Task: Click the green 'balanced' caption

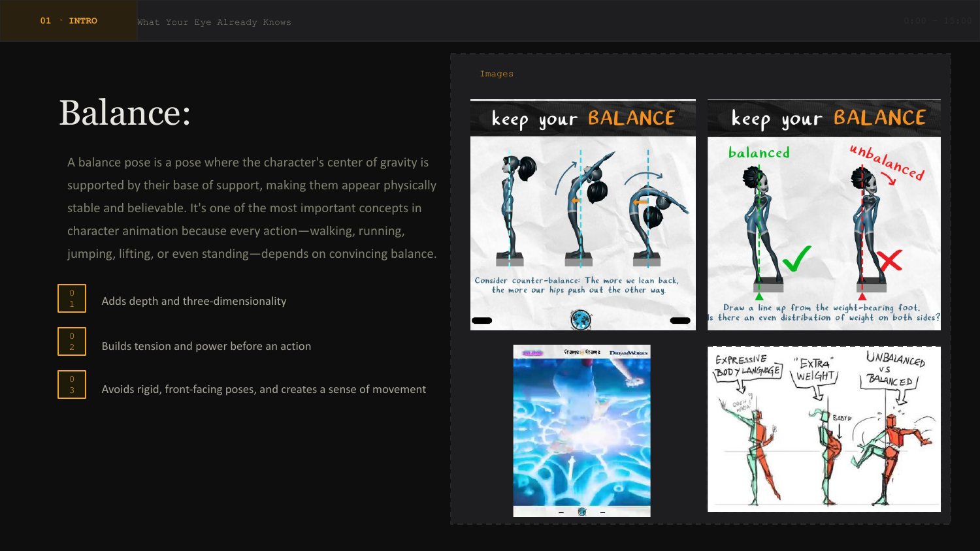Action: (759, 153)
